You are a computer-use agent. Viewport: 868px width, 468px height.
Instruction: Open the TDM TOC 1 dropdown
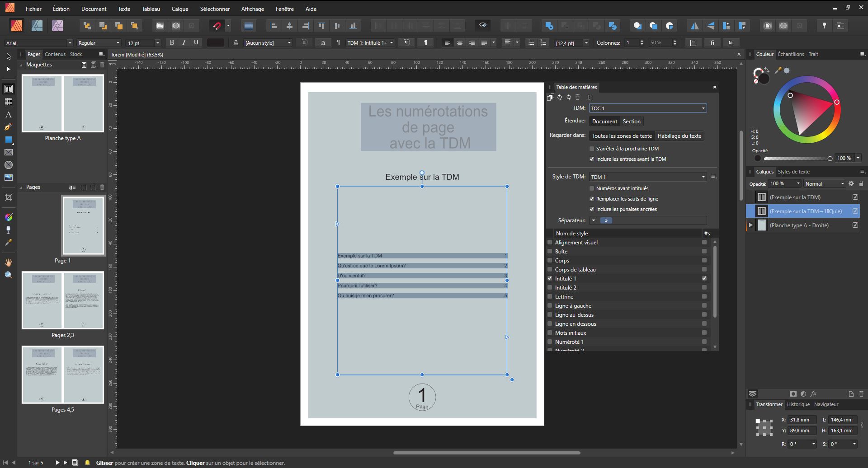point(647,108)
